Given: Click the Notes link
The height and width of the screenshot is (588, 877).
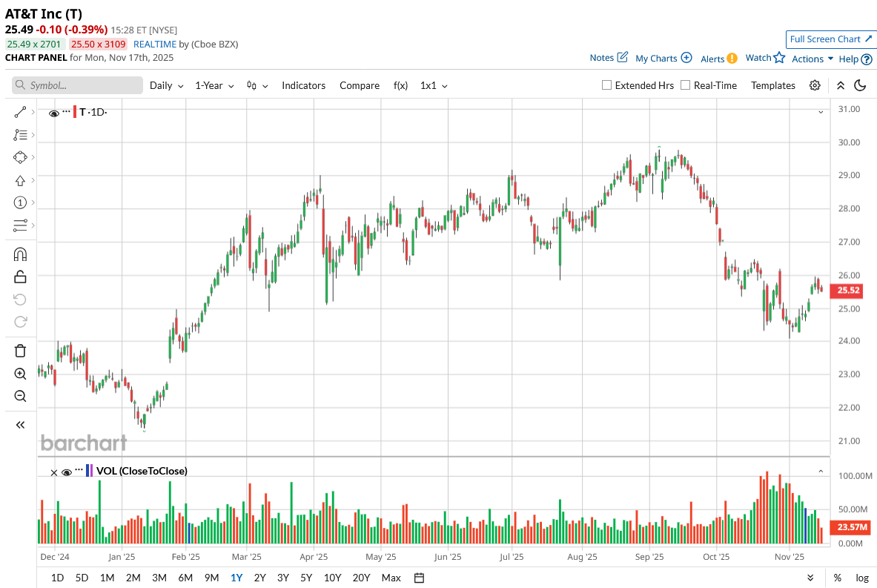Looking at the screenshot, I should pos(602,58).
